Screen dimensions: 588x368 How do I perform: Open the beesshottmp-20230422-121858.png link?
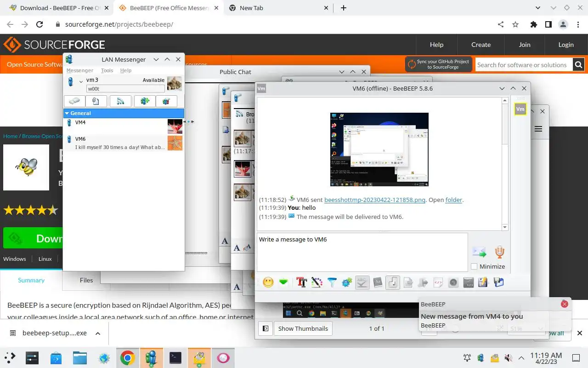pyautogui.click(x=375, y=200)
